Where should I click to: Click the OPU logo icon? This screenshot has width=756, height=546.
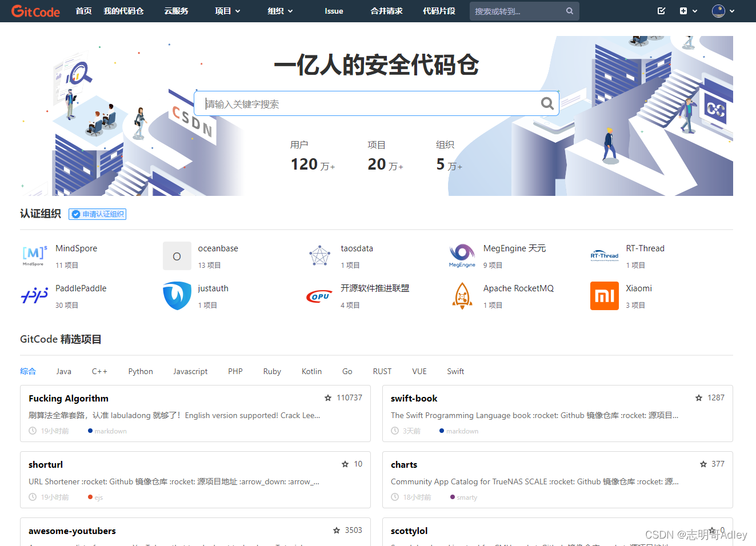(319, 296)
